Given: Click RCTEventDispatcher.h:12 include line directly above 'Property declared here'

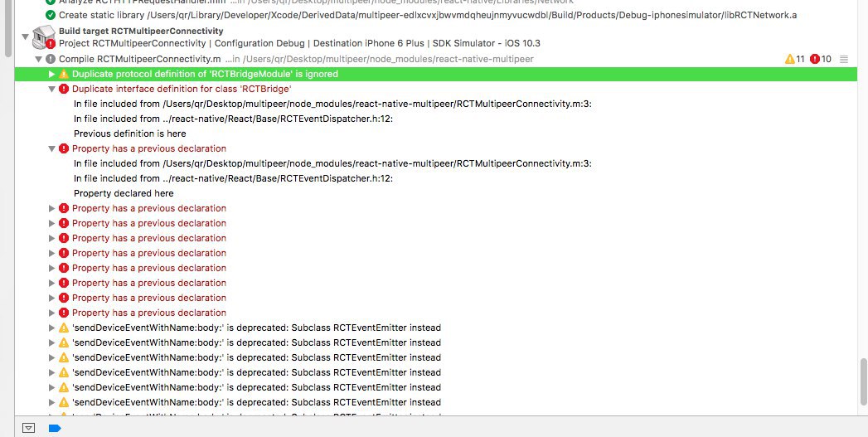Looking at the screenshot, I should [x=233, y=178].
